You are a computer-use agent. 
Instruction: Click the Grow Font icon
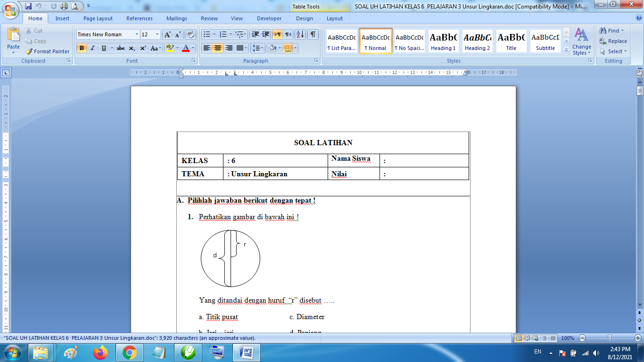point(167,34)
